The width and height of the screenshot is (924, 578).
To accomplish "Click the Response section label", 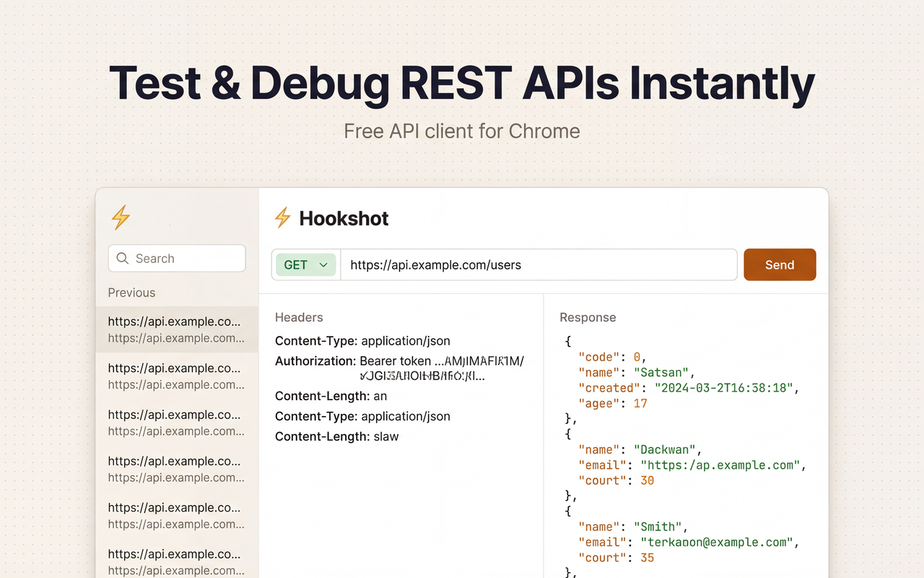I will pos(588,317).
